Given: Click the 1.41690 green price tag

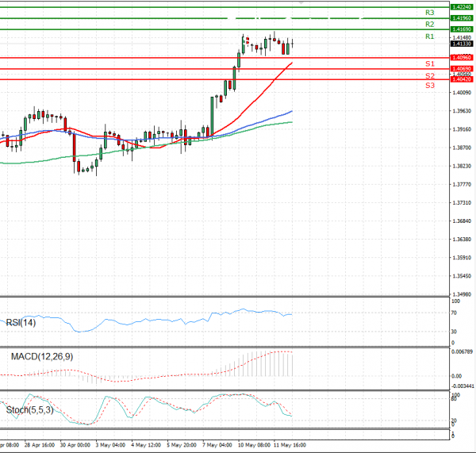Looking at the screenshot, I should tap(462, 29).
